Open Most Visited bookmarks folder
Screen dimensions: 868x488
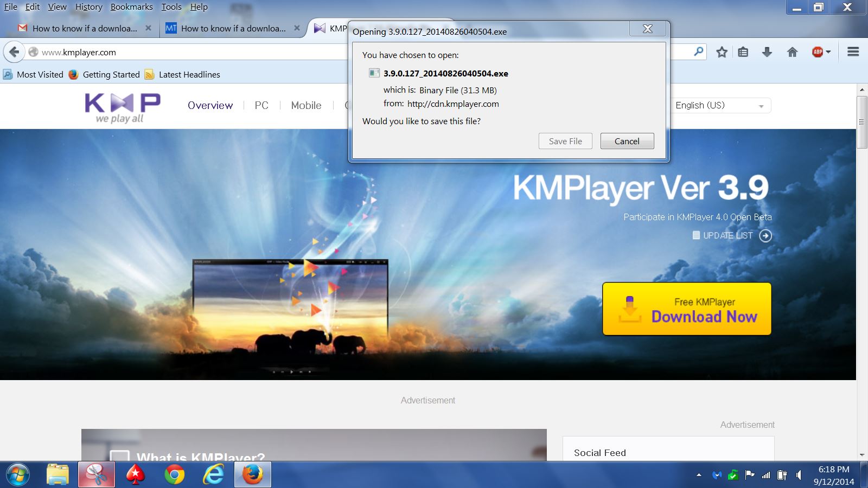pos(33,75)
